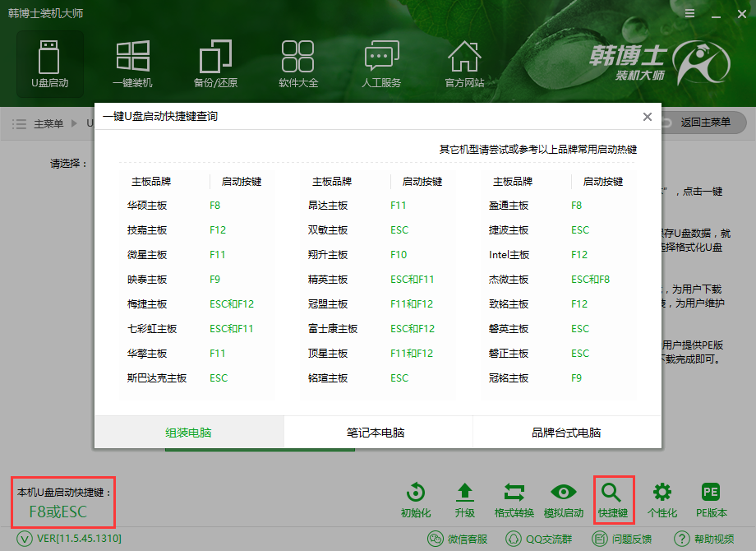This screenshot has height=551, width=756.
Task: Select the 组装电脑 tab
Action: click(189, 431)
